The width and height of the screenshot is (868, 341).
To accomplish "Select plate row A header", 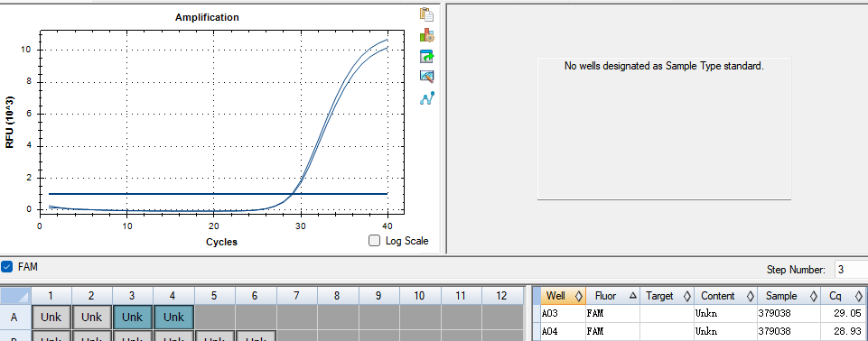I will click(x=15, y=318).
